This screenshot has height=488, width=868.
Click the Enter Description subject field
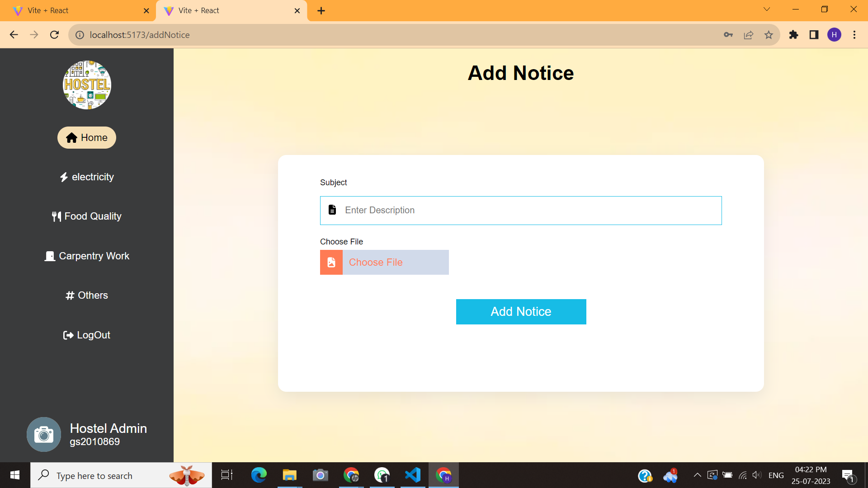[x=520, y=210]
